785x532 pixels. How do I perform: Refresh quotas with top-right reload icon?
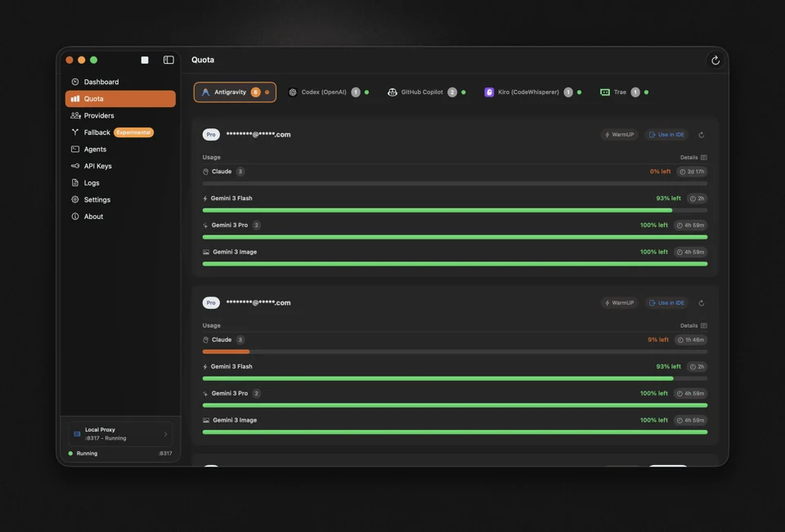pos(715,60)
